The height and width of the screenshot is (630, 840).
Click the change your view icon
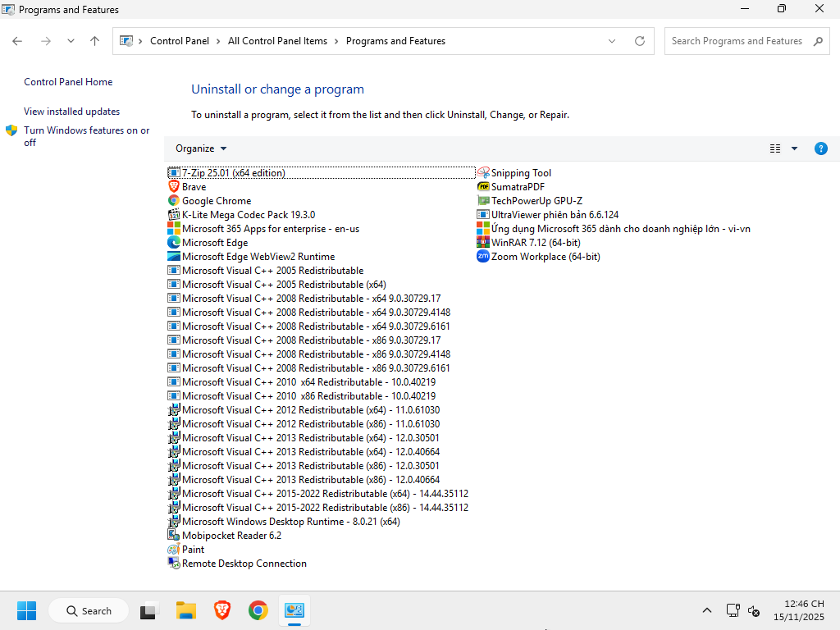pos(774,148)
